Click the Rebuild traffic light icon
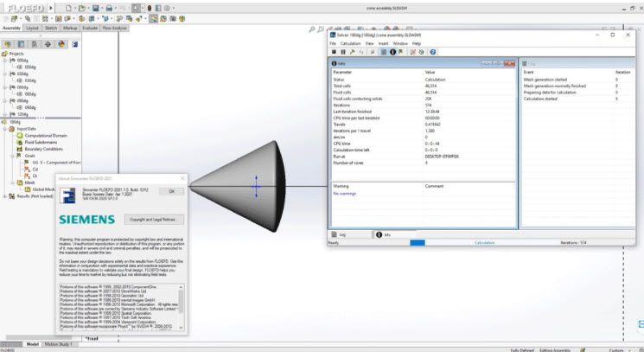 [x=150, y=8]
